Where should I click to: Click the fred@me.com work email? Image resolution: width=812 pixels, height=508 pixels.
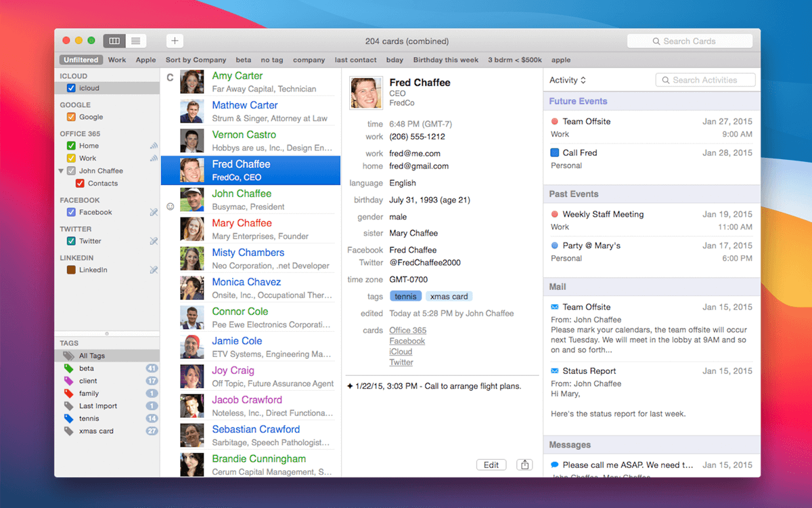[x=415, y=154]
